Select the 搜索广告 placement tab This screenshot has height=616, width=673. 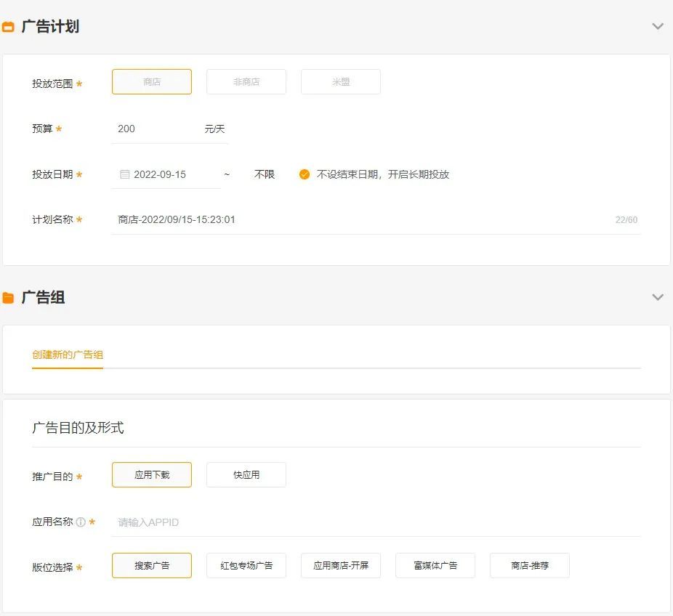[151, 565]
